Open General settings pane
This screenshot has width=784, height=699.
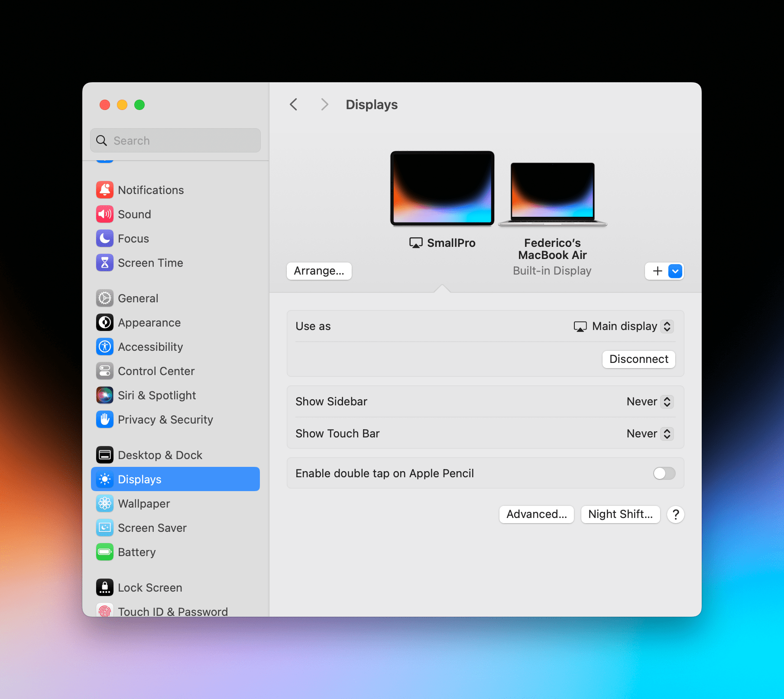175,298
